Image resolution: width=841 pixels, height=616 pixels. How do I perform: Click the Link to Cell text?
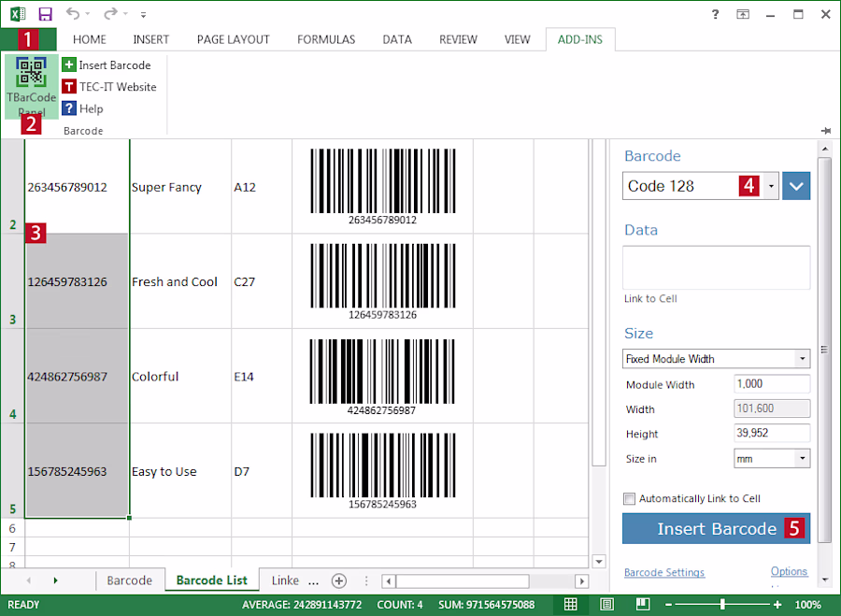point(650,299)
